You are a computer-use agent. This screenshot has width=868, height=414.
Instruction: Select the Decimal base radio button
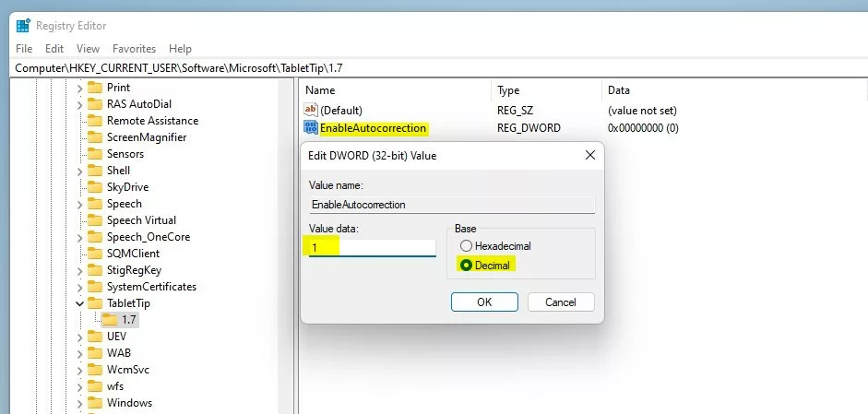pos(466,266)
